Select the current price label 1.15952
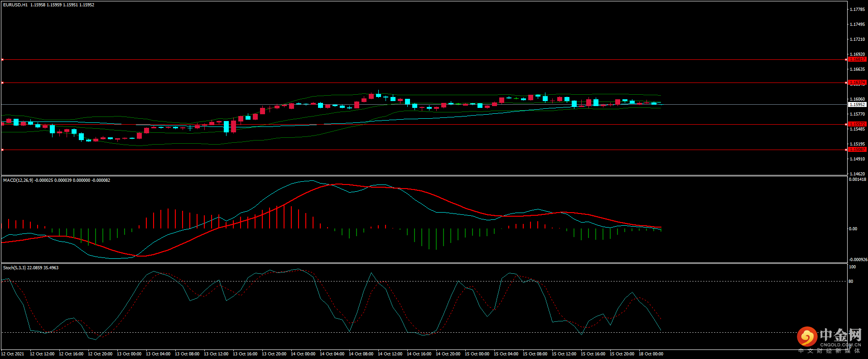The width and height of the screenshot is (868, 359). point(857,105)
